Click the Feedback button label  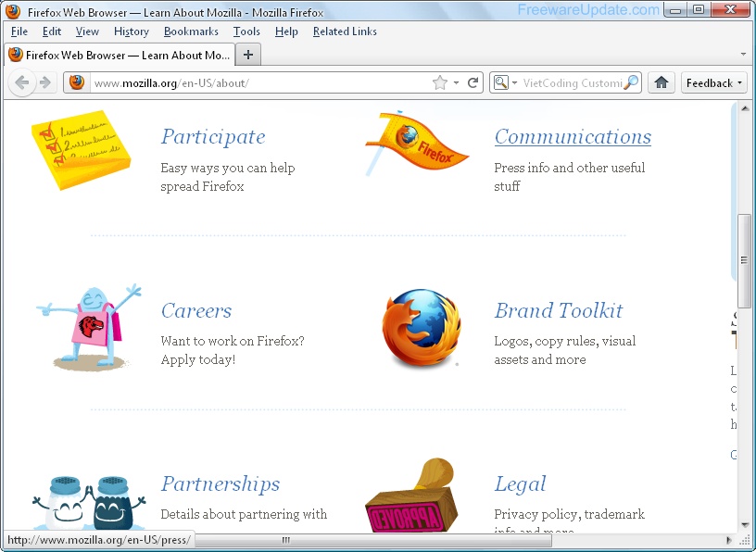pyautogui.click(x=710, y=83)
